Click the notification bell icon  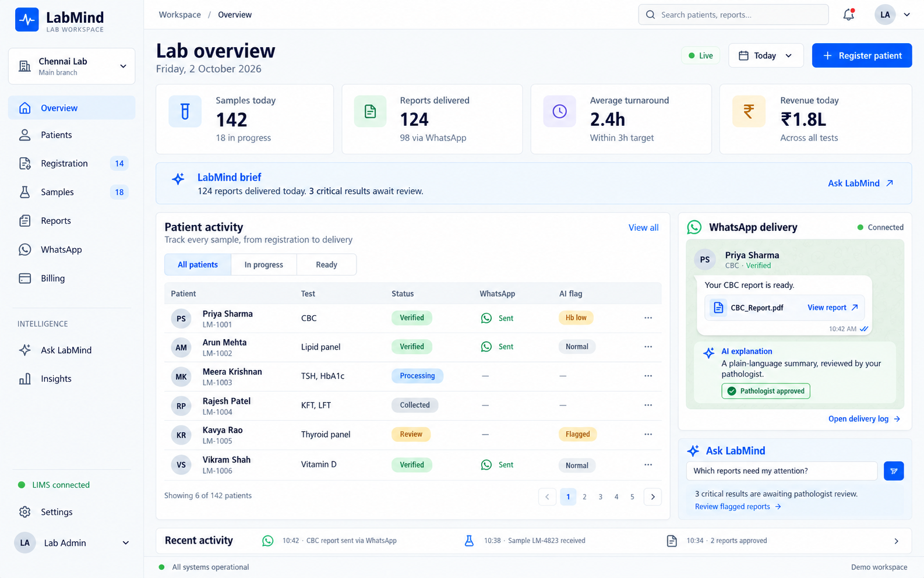(x=849, y=15)
